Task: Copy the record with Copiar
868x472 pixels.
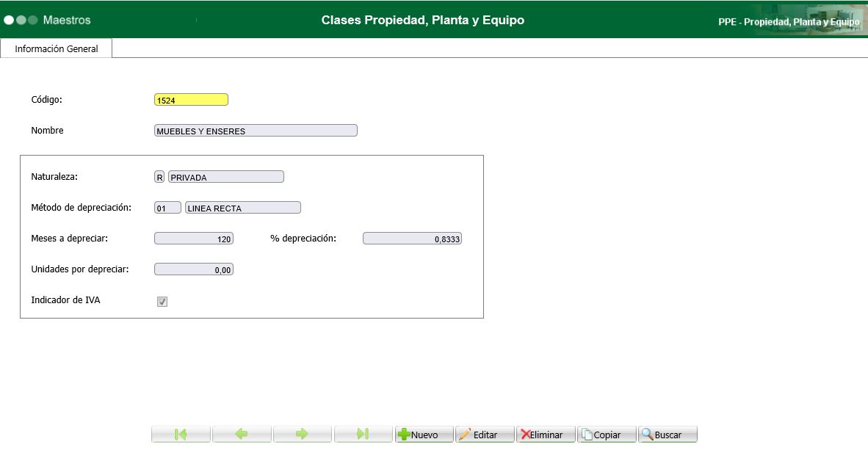Action: point(607,435)
